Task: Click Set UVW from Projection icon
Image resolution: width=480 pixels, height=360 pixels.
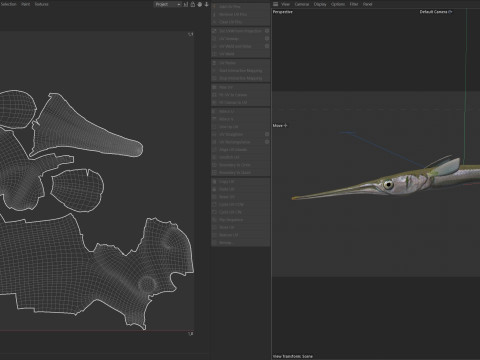Action: click(x=215, y=31)
